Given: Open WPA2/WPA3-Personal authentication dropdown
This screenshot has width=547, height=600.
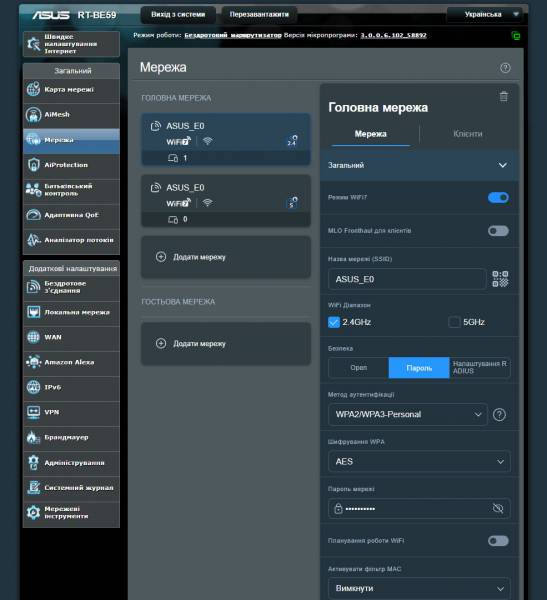Looking at the screenshot, I should (408, 414).
